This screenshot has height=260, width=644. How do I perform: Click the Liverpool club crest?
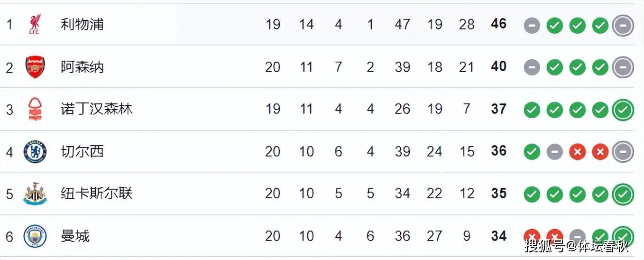35,24
